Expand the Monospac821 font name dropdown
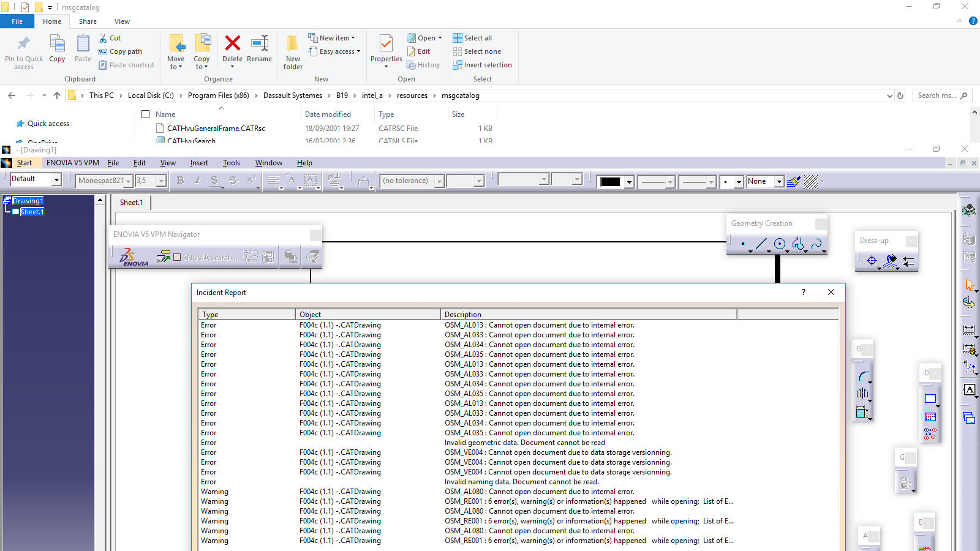 pos(128,181)
